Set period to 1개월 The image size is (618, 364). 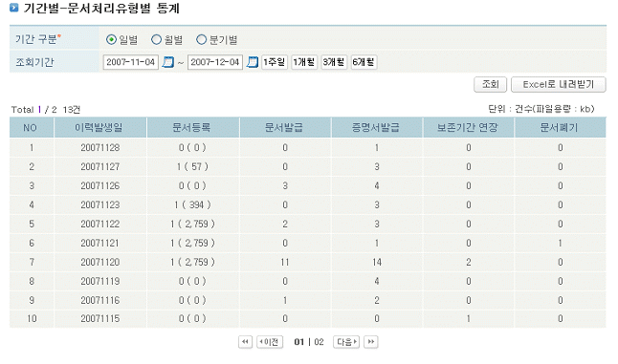[x=304, y=62]
